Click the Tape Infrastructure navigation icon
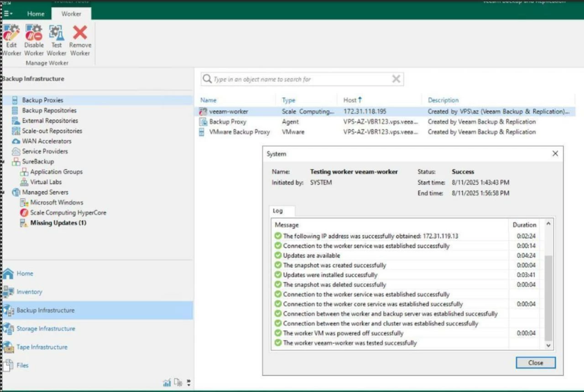584x392 pixels. [x=8, y=347]
